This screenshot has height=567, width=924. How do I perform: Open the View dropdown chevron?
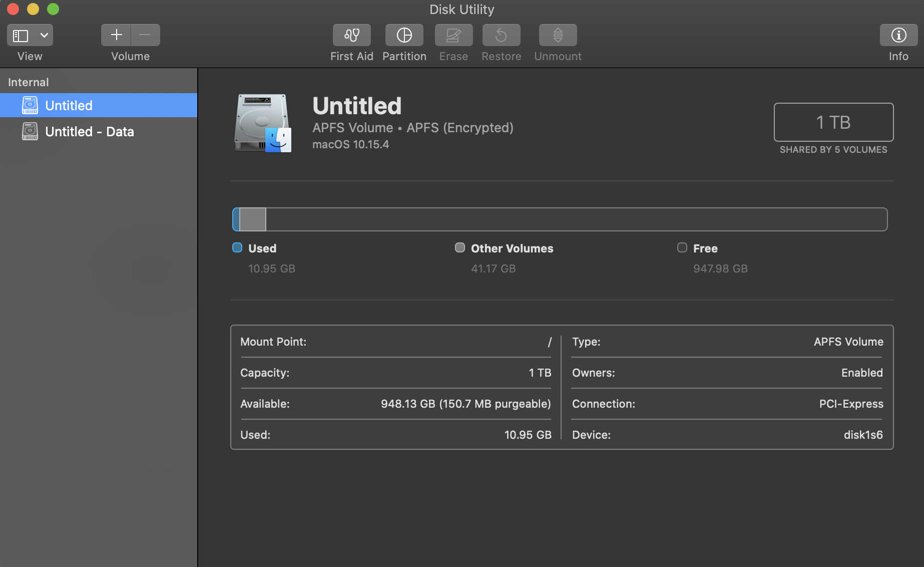(x=44, y=36)
